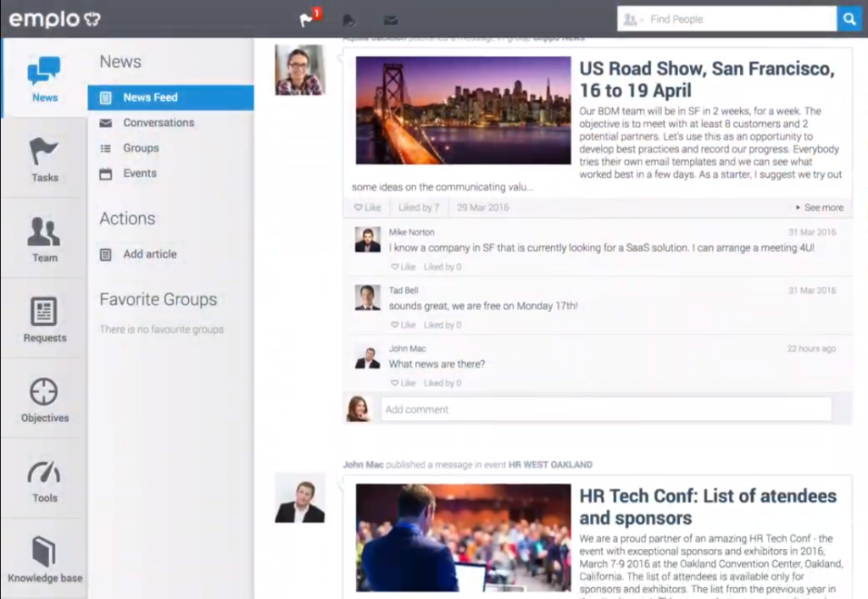Click the '29 Mar 2016' post date

pyautogui.click(x=482, y=208)
